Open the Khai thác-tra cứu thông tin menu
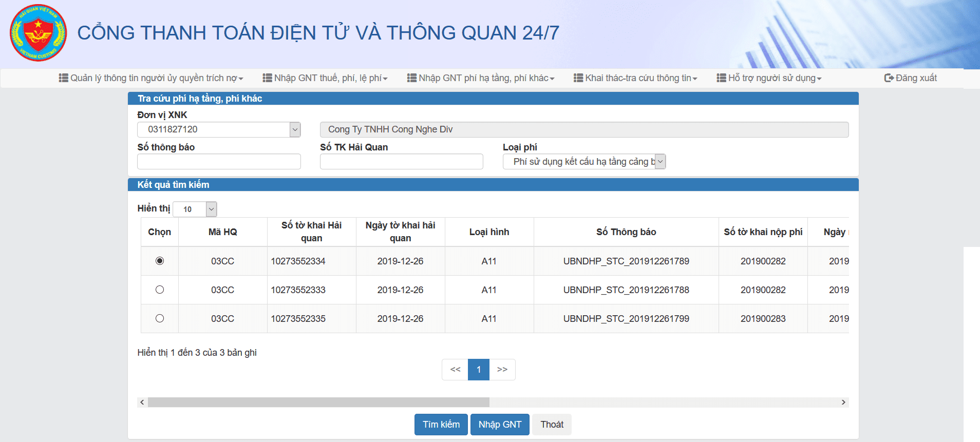Screen dimensions: 980x442 coord(635,78)
